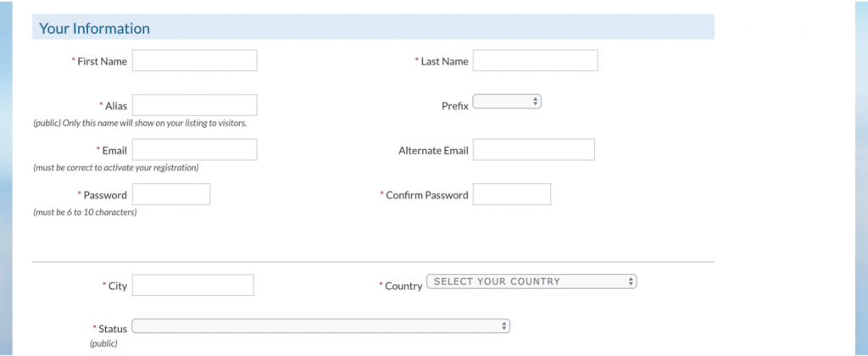Click the password length hint text
Image resolution: width=868 pixels, height=356 pixels.
(85, 212)
